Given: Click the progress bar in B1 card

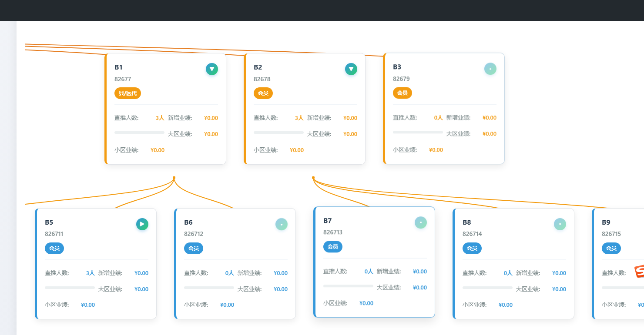Looking at the screenshot, I should [x=139, y=133].
